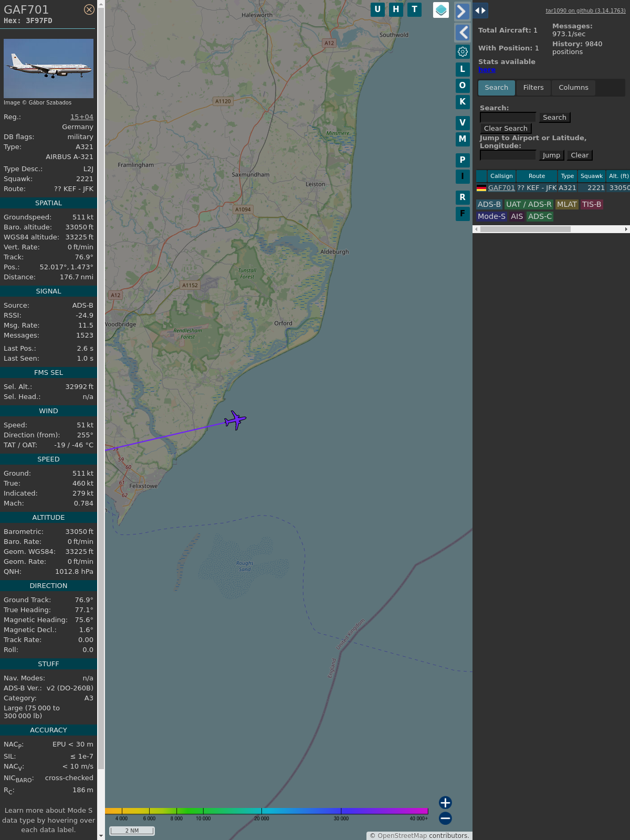Image resolution: width=630 pixels, height=840 pixels.
Task: Click the Search button
Action: coord(554,118)
